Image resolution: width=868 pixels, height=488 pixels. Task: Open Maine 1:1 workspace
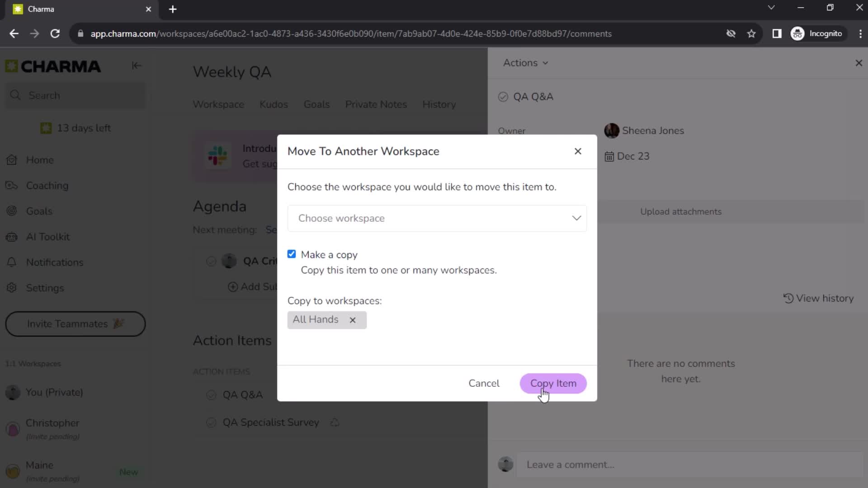click(52, 471)
